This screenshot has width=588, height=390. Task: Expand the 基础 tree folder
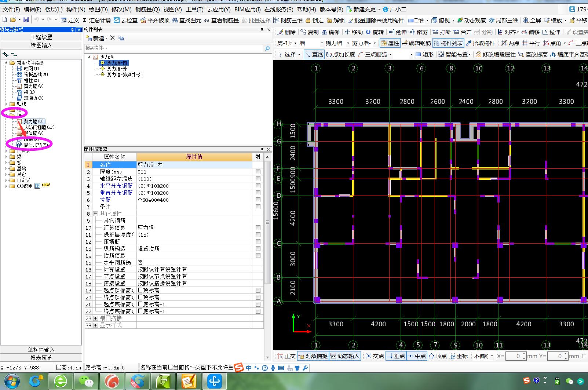(x=6, y=168)
